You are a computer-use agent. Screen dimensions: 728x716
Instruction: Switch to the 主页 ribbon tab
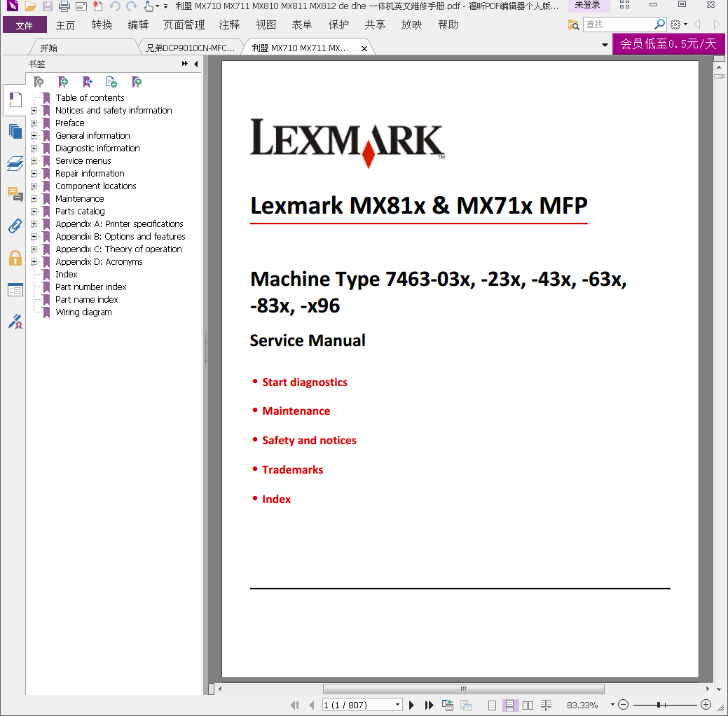coord(65,25)
